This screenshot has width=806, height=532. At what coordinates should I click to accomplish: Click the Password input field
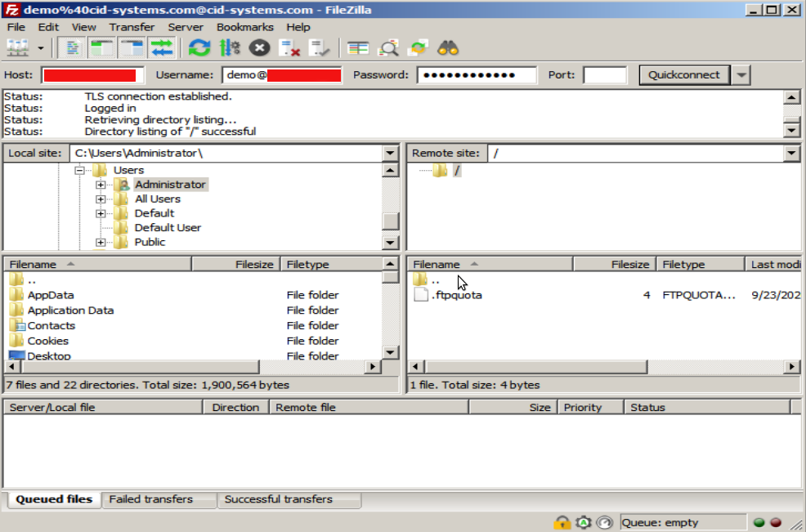(x=477, y=75)
